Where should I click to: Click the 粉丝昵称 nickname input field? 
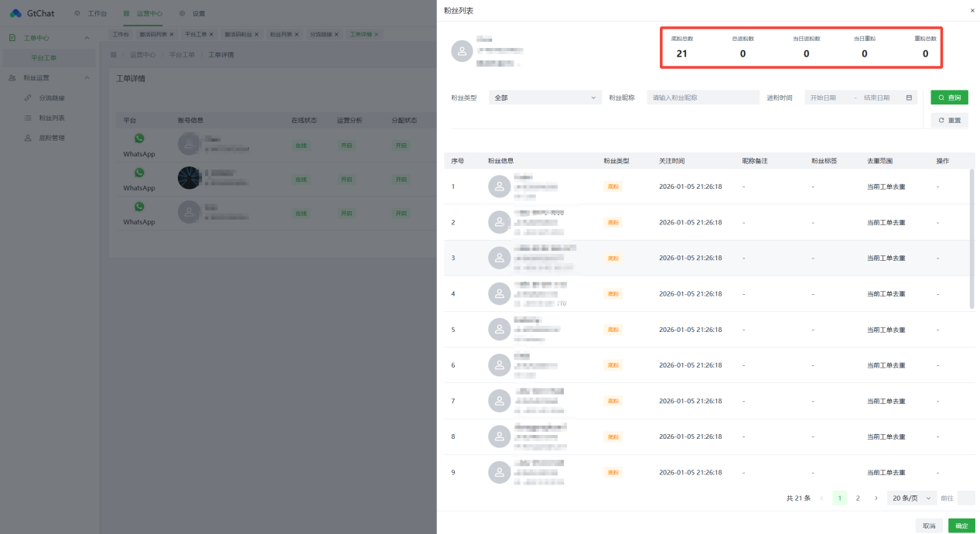tap(702, 98)
